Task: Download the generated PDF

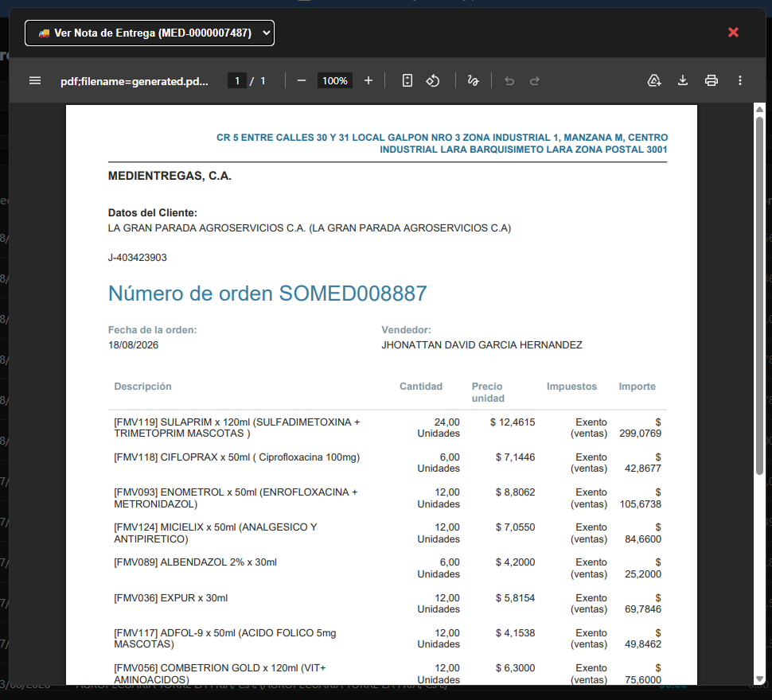Action: tap(683, 80)
